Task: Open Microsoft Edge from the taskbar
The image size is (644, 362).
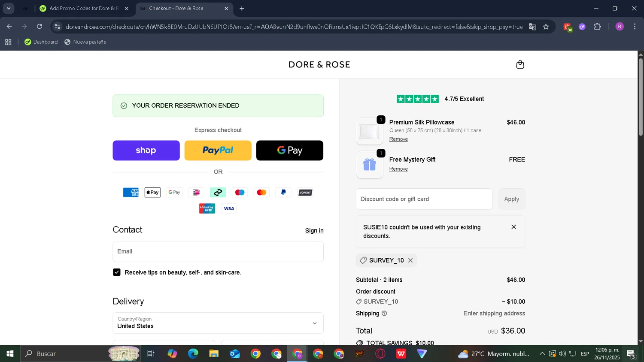Action: coord(193,354)
